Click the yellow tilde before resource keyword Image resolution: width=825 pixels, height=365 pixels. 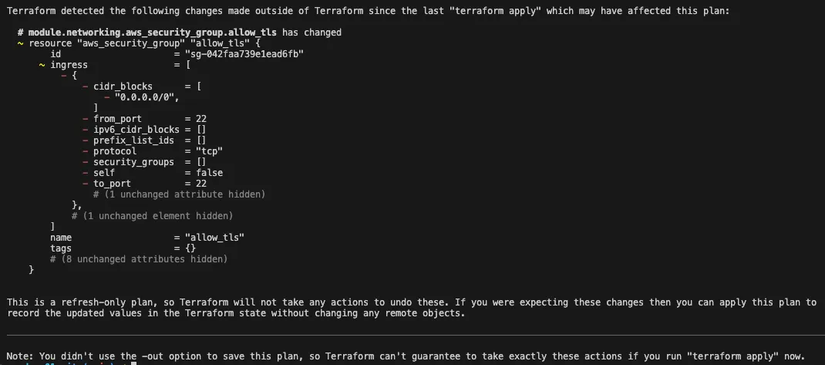[x=21, y=44]
